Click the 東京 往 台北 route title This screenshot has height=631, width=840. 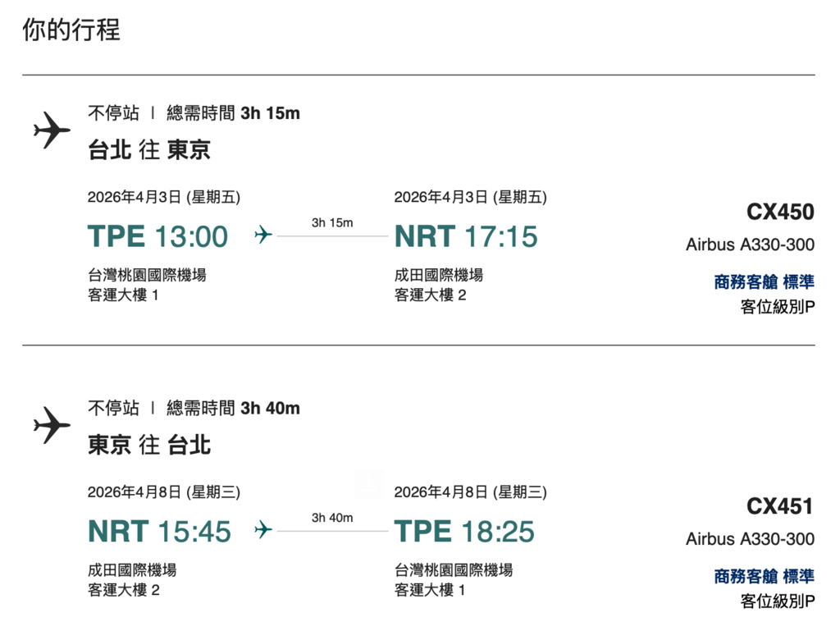tap(148, 445)
